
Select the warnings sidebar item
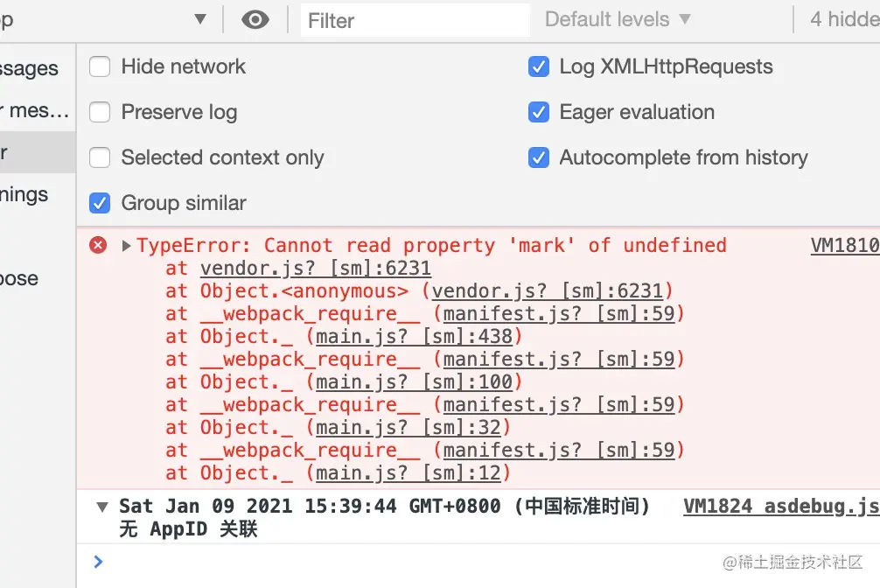click(x=26, y=194)
